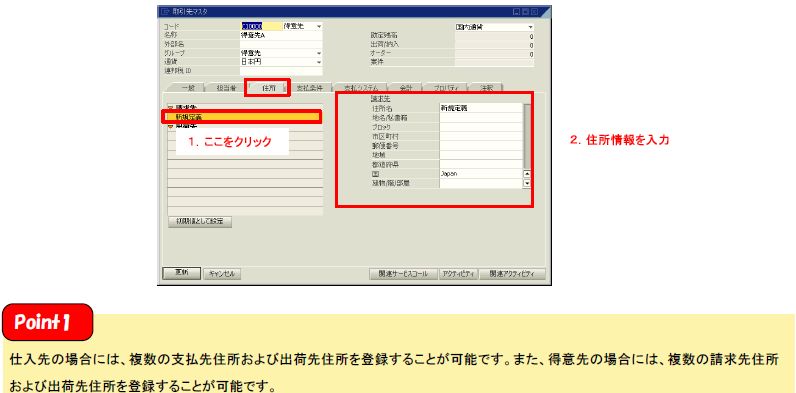Click the 関連アクティビティ button
796x393 pixels.
(x=512, y=274)
